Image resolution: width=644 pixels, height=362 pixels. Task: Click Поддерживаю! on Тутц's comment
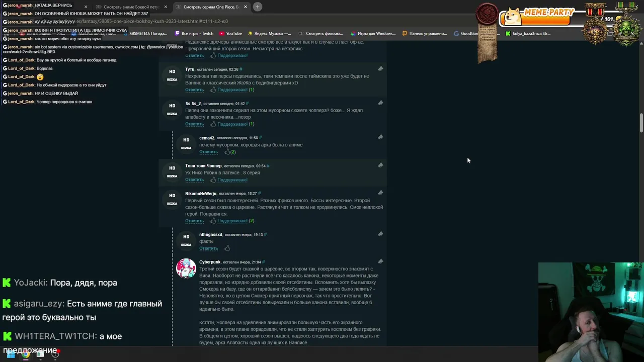pos(232,89)
